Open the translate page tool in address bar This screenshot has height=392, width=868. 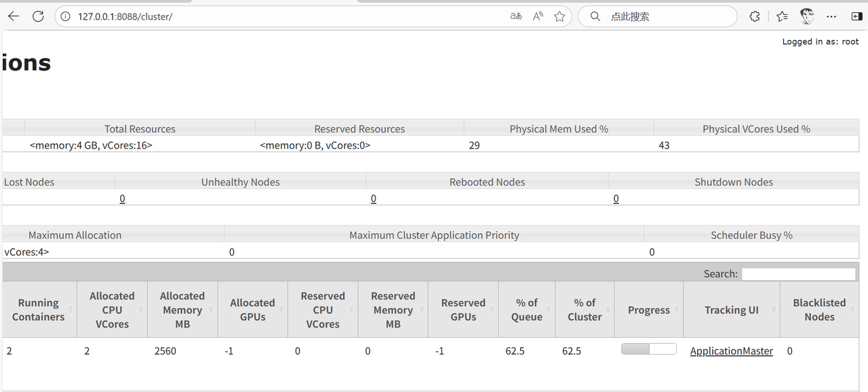click(x=515, y=16)
